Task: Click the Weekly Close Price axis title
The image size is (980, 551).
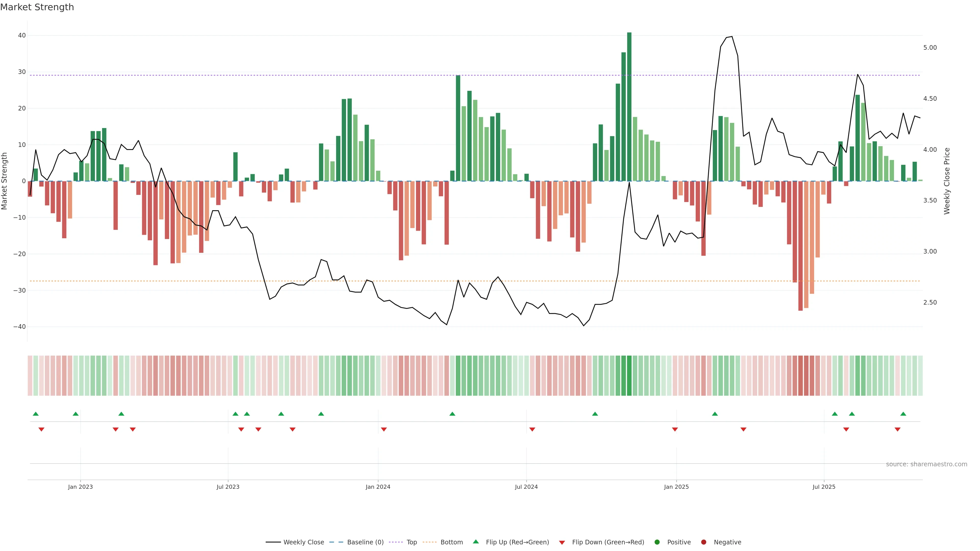Action: [947, 181]
